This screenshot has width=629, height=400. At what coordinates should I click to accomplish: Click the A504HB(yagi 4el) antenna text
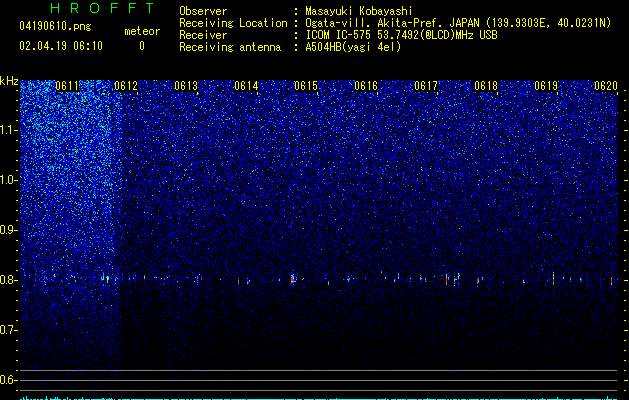click(x=353, y=47)
